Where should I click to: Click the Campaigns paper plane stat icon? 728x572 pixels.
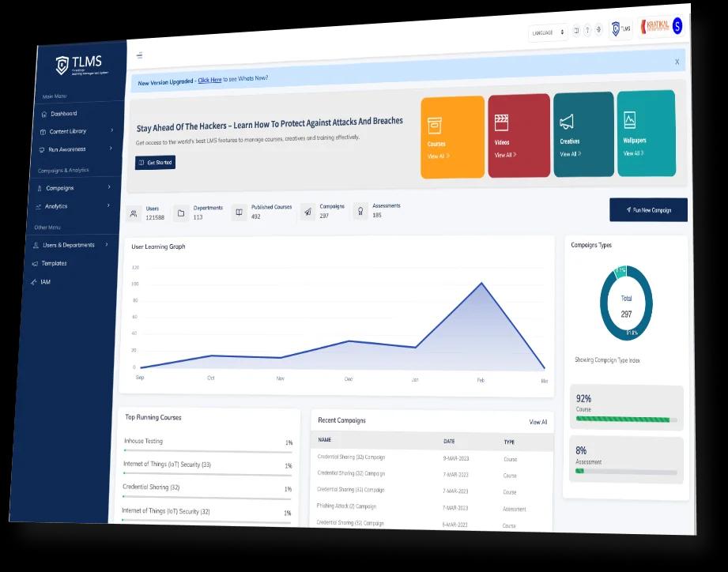(x=307, y=212)
